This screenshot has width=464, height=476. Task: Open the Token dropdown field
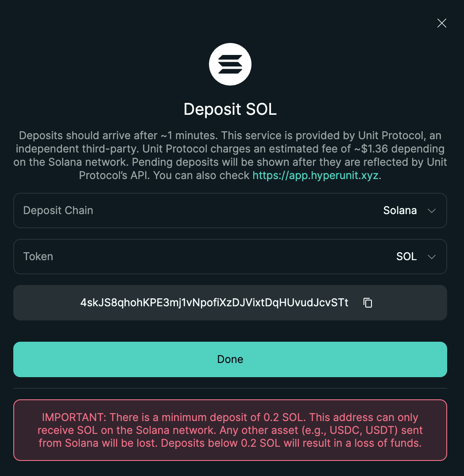230,257
